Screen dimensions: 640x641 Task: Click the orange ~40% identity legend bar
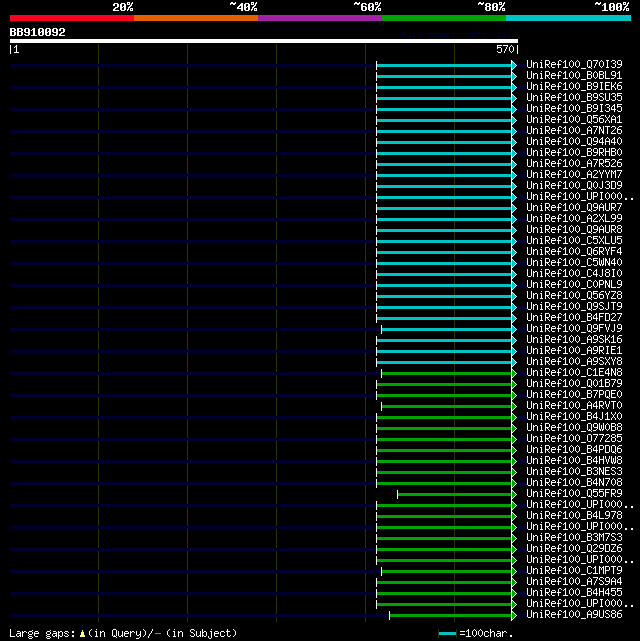[196, 18]
